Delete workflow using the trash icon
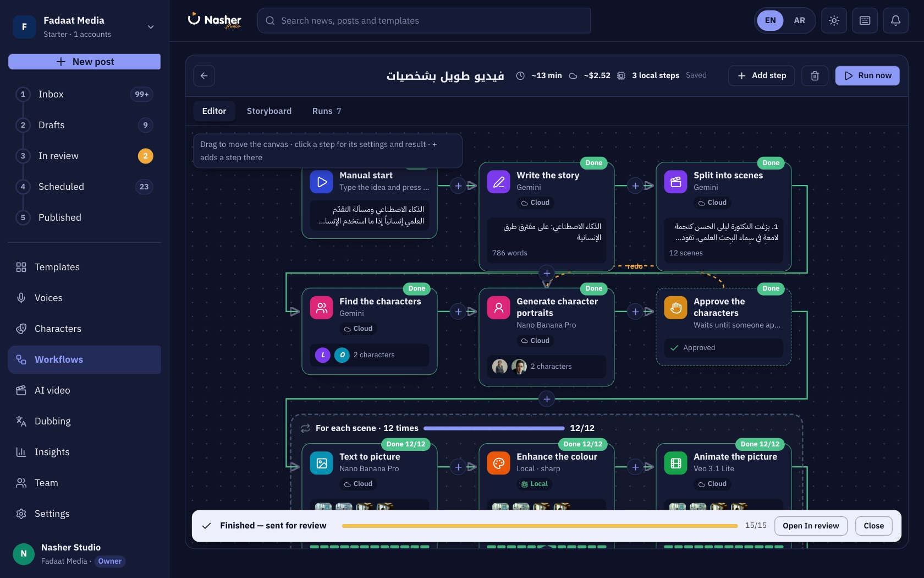This screenshot has height=578, width=924. pyautogui.click(x=815, y=75)
